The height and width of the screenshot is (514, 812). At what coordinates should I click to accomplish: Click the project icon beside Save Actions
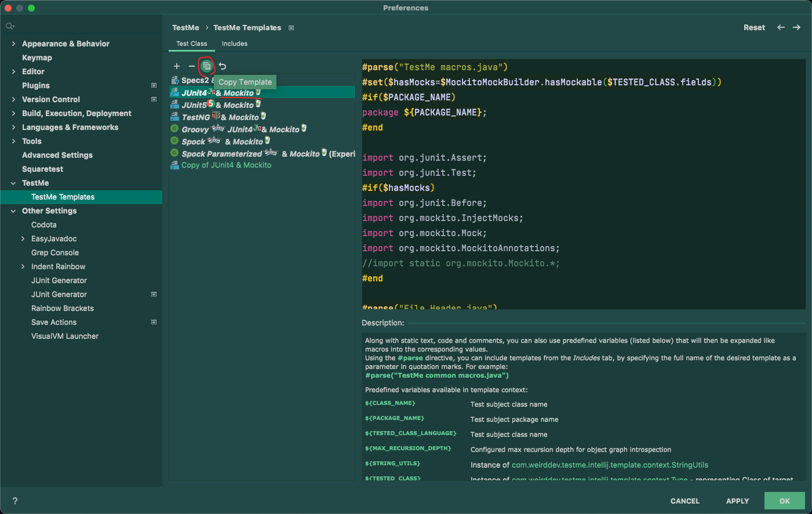point(154,322)
